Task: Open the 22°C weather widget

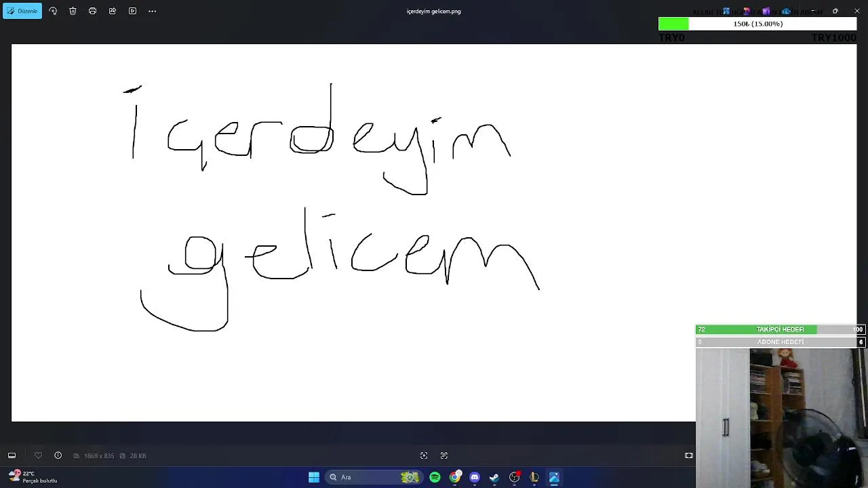Action: (x=33, y=477)
